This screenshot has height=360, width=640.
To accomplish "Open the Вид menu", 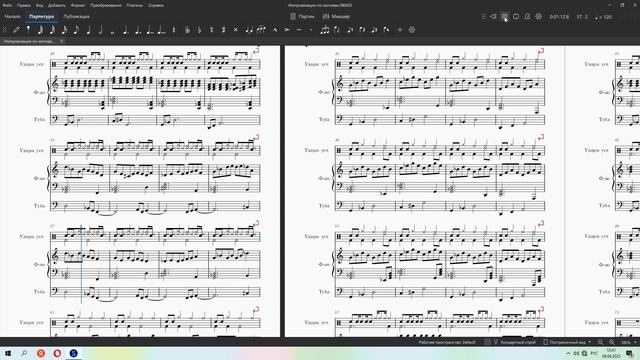I will click(39, 5).
